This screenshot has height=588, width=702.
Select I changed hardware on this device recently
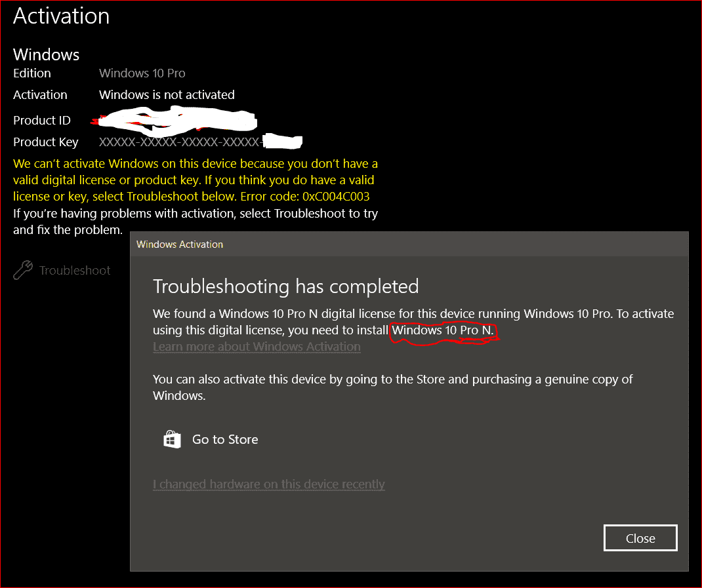[268, 484]
